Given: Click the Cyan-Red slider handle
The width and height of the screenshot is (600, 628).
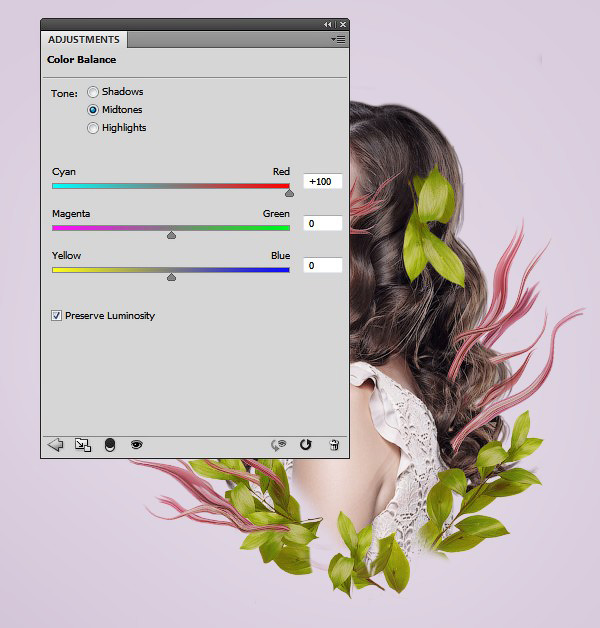Looking at the screenshot, I should pos(289,193).
